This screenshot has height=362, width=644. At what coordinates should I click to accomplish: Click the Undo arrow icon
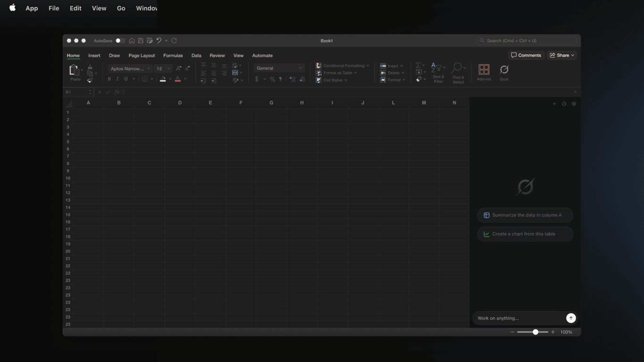click(159, 41)
